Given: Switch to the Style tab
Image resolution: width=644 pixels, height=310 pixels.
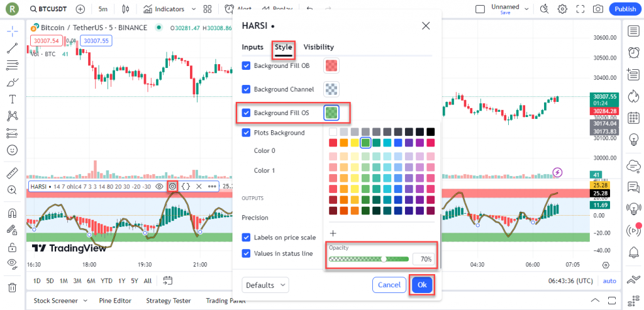Looking at the screenshot, I should pos(284,47).
